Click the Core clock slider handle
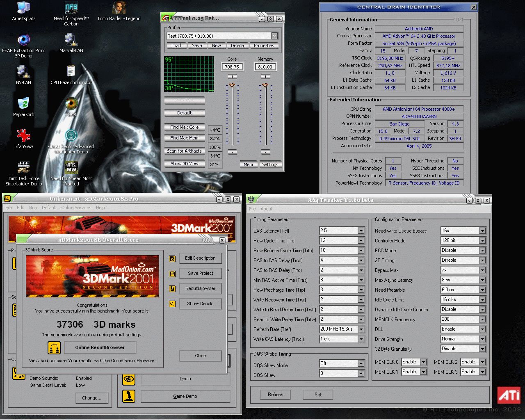Screen dimensions: 525x420 tap(232, 85)
